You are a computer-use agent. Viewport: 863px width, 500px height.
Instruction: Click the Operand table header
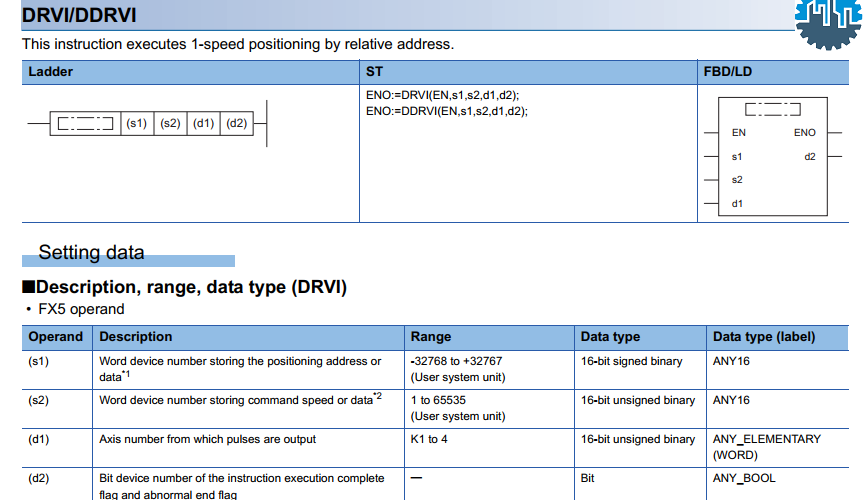pos(56,337)
